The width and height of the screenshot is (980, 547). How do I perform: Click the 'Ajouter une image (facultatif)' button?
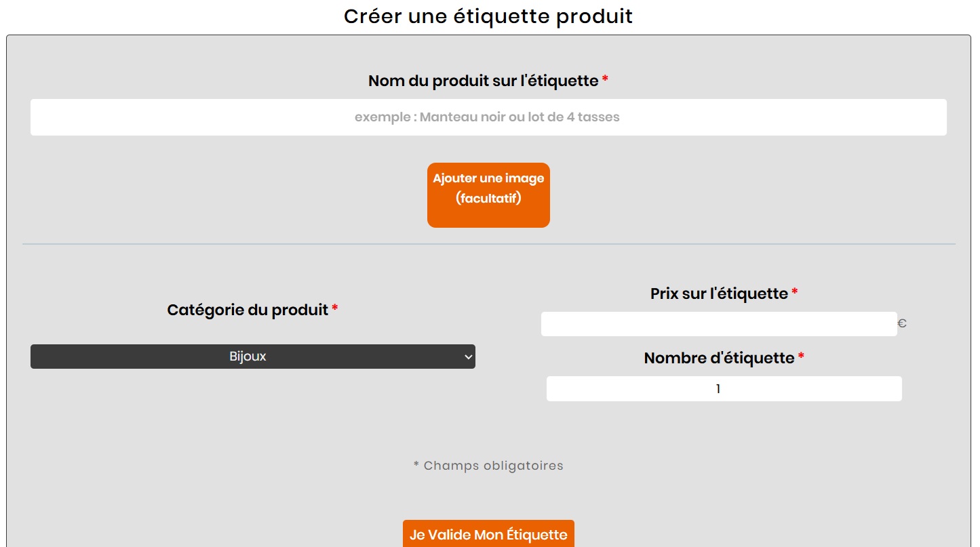click(488, 195)
